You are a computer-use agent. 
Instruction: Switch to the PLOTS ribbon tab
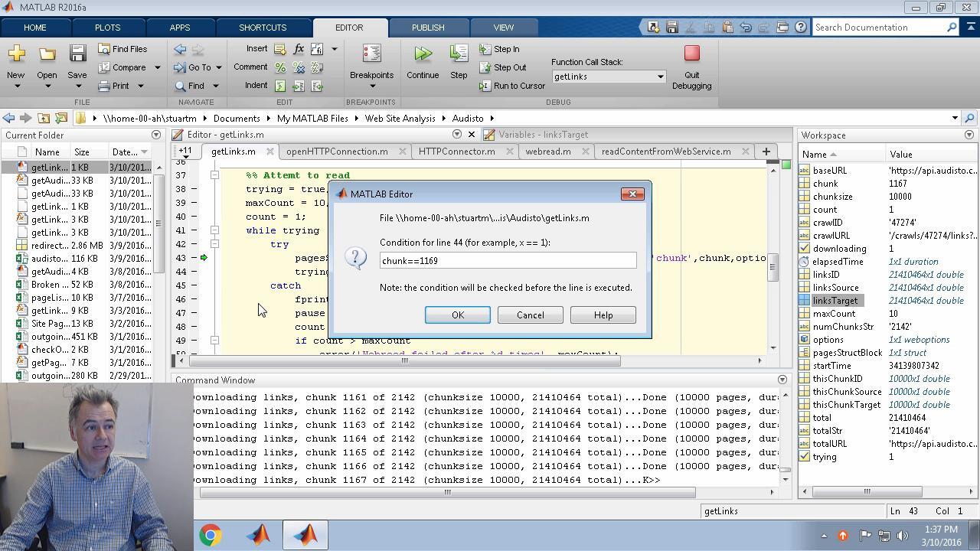[107, 28]
